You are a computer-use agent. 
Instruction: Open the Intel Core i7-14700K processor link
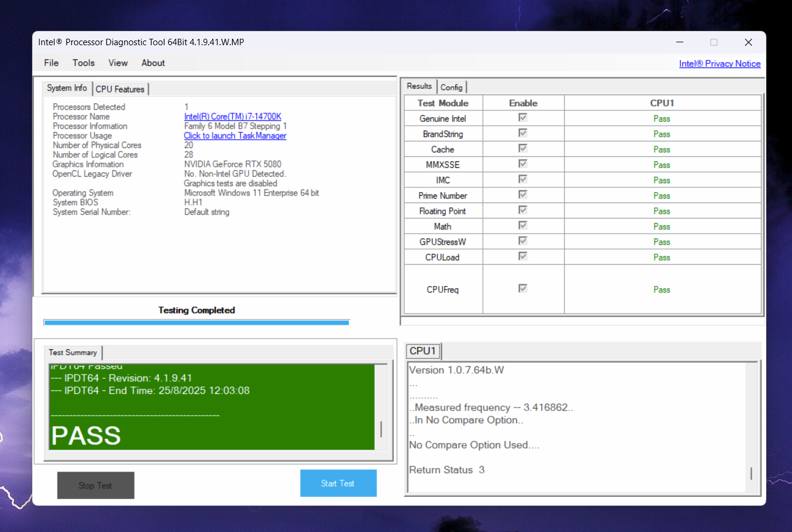[x=233, y=117]
